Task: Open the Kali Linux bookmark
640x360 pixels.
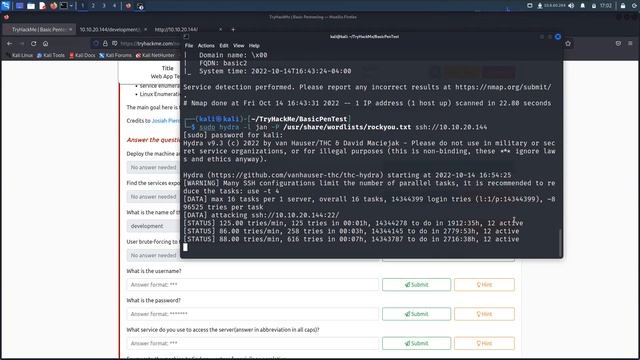Action: pos(19,55)
